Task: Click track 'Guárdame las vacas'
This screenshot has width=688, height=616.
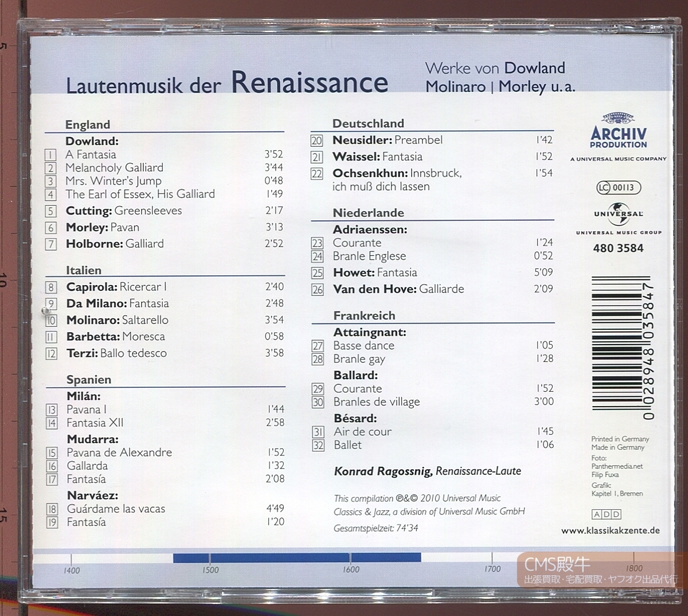Action: tap(116, 509)
